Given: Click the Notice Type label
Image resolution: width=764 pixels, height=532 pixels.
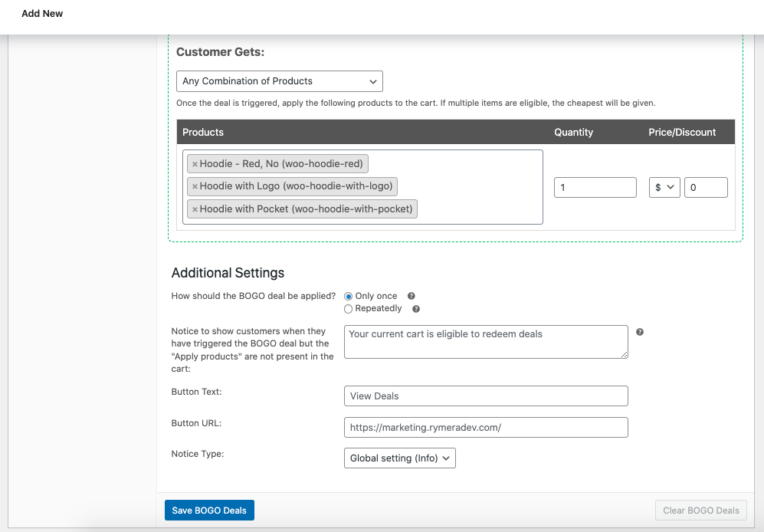Looking at the screenshot, I should coord(198,454).
